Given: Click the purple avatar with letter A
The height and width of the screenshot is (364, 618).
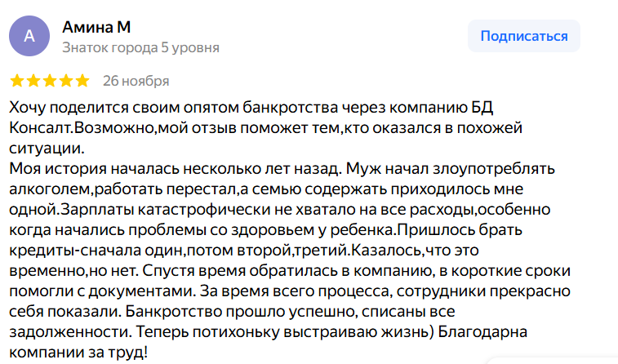Looking at the screenshot, I should pos(29,37).
